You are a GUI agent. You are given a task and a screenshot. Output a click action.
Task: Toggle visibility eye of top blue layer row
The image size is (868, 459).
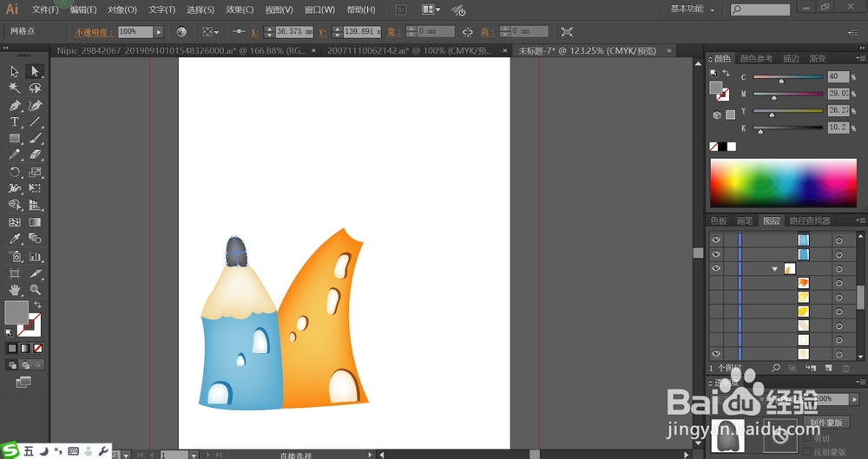tap(716, 239)
